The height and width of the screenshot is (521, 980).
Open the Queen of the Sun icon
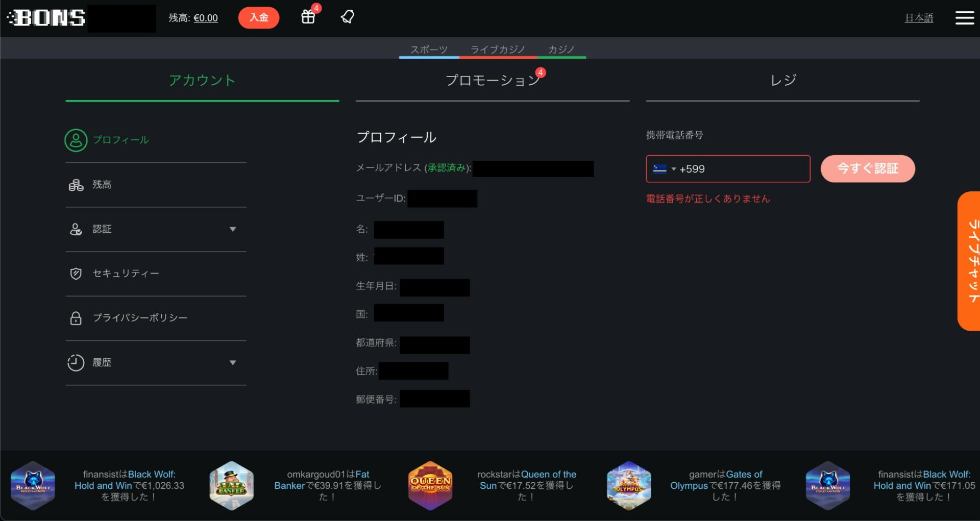(430, 485)
